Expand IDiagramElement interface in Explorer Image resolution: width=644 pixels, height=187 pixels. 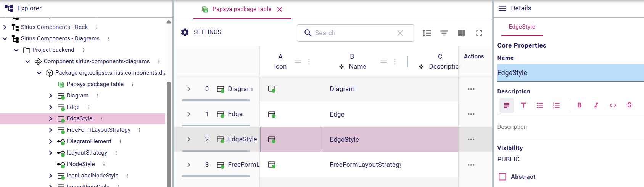coord(51,141)
